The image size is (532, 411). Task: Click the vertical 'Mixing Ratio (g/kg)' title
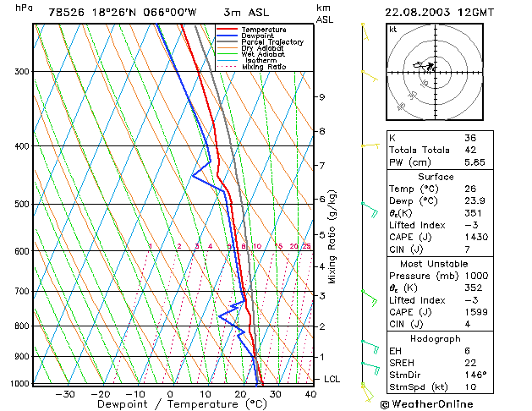point(332,237)
